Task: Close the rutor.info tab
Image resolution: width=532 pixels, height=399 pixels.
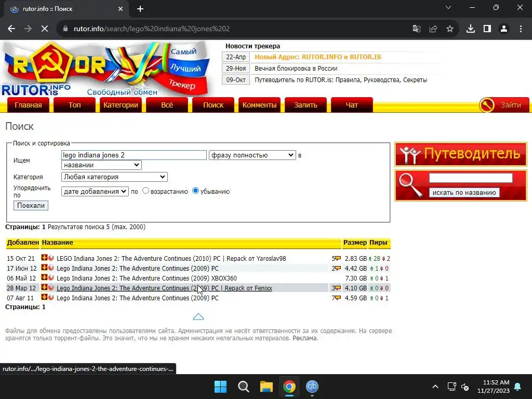Action: tap(121, 9)
